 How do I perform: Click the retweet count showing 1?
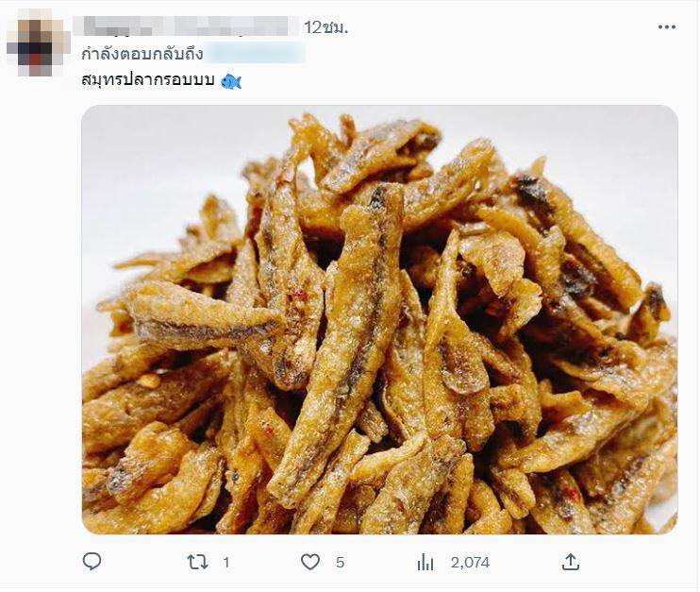tap(226, 563)
